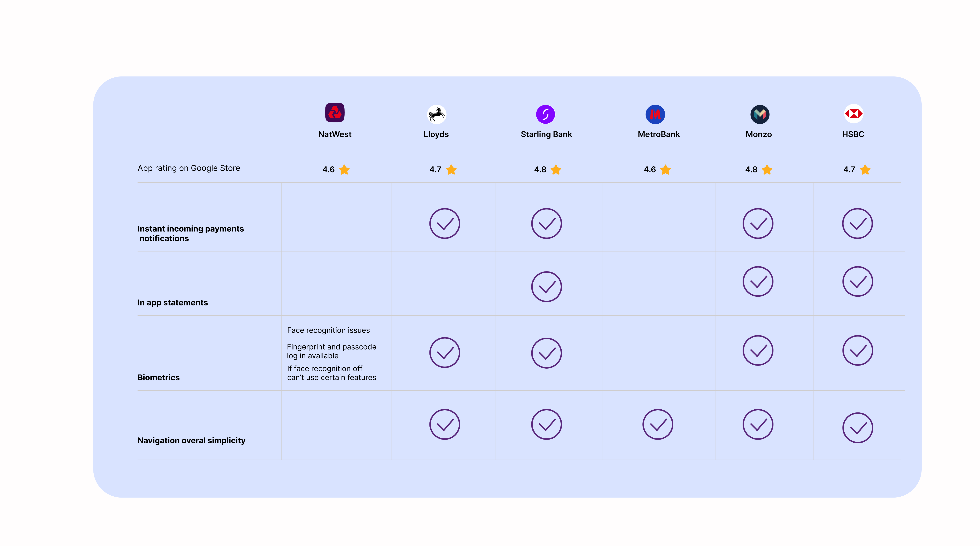Click the 'App rating on Google Store' label
This screenshot has width=980, height=546.
(x=189, y=168)
